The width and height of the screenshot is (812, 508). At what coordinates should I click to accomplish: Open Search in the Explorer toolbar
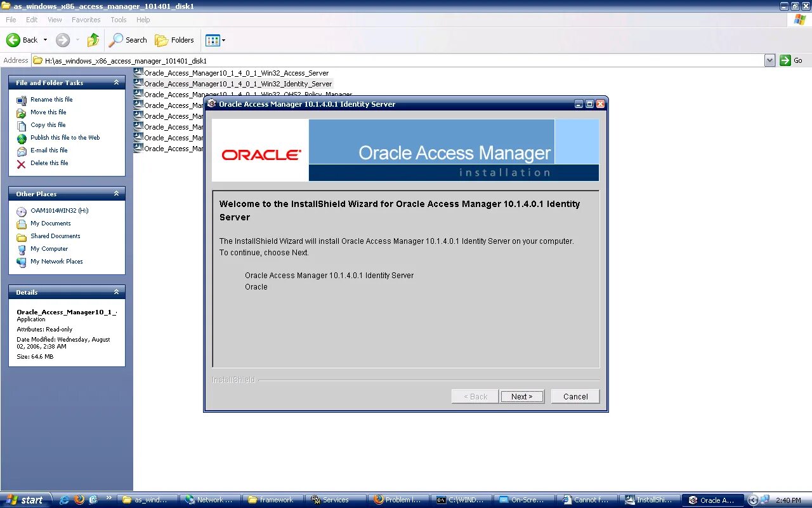[128, 40]
